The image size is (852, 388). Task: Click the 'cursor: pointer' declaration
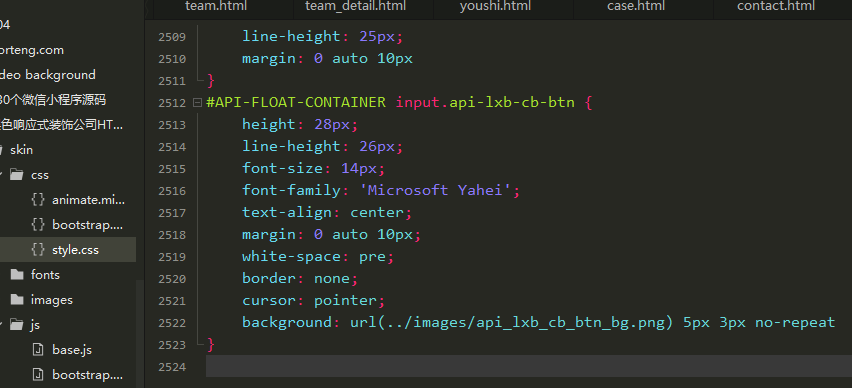pos(314,301)
